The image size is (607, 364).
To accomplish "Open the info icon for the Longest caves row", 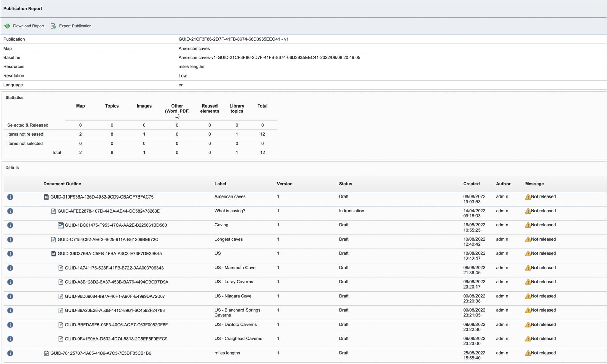I will tap(10, 240).
